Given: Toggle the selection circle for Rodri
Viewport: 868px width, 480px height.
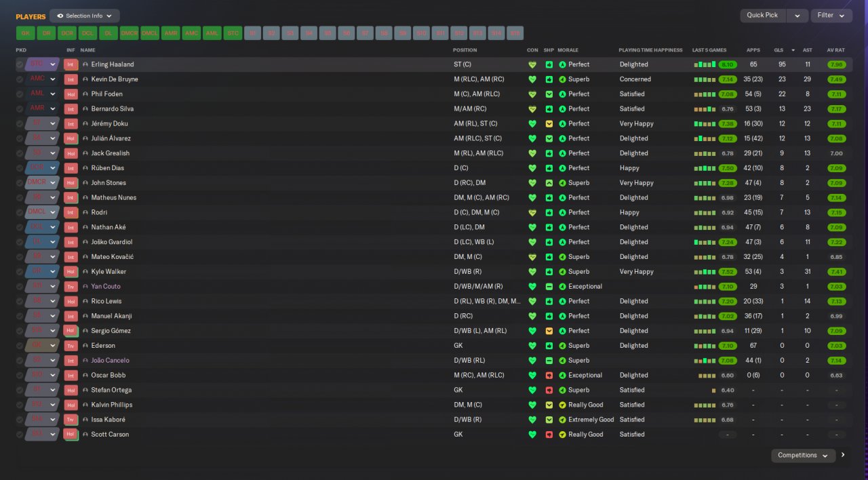Looking at the screenshot, I should (20, 212).
